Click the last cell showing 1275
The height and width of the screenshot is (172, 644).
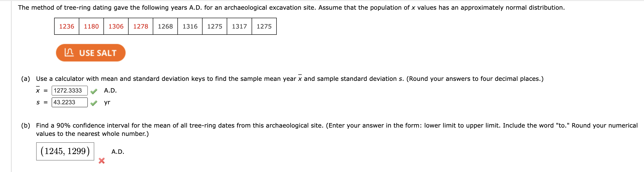click(x=263, y=26)
